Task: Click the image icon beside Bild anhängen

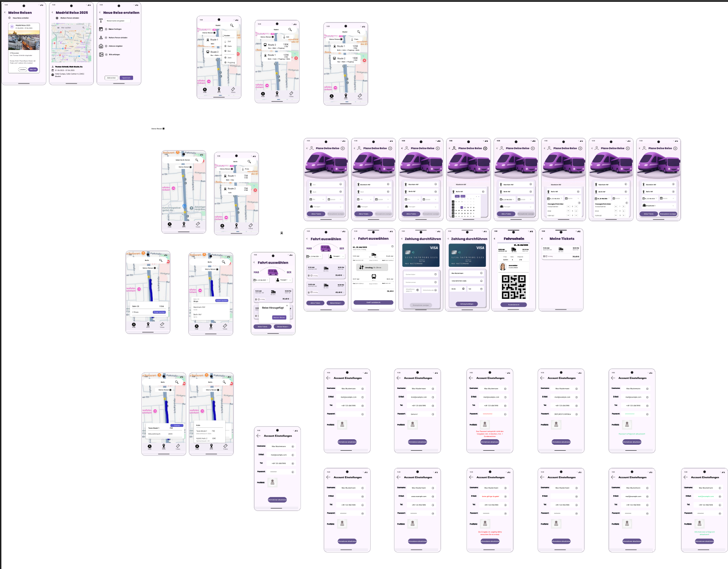Action: click(x=101, y=55)
